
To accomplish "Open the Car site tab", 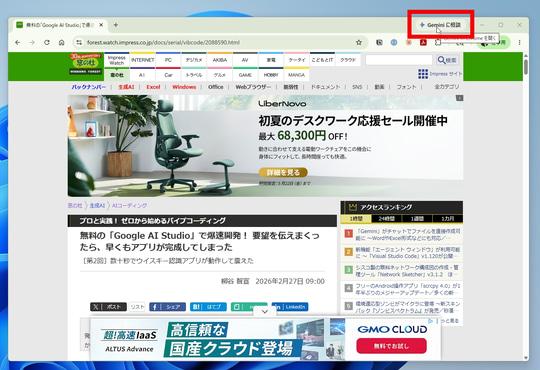I will tap(168, 75).
